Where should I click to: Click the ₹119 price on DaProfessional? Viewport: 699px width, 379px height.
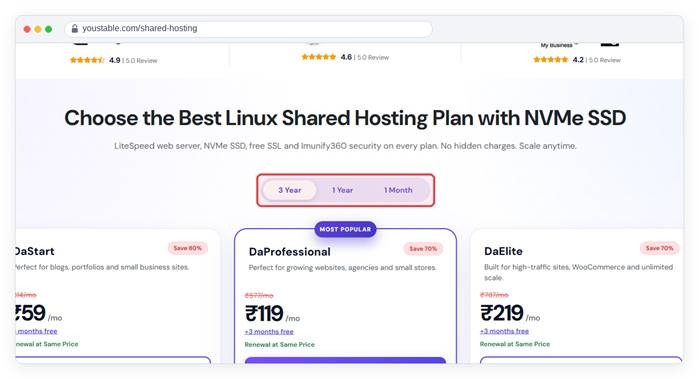coord(264,313)
